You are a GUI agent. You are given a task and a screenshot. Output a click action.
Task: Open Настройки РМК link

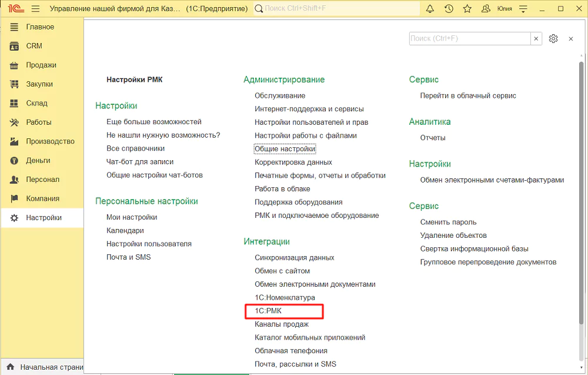134,79
